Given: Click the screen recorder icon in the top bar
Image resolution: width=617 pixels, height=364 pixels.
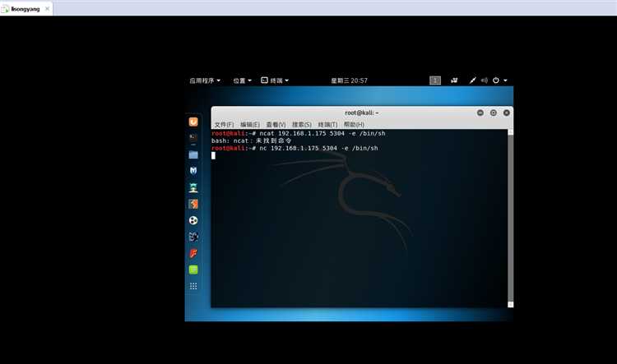Looking at the screenshot, I should pyautogui.click(x=454, y=81).
